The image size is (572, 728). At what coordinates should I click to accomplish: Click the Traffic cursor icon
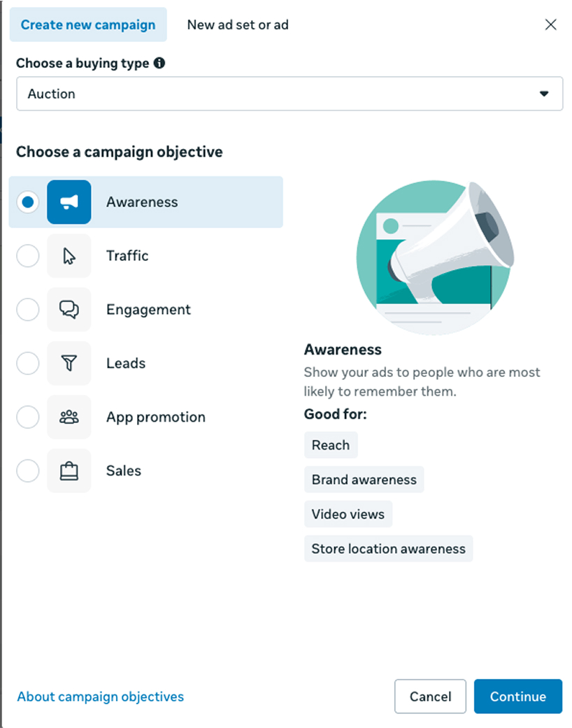69,256
